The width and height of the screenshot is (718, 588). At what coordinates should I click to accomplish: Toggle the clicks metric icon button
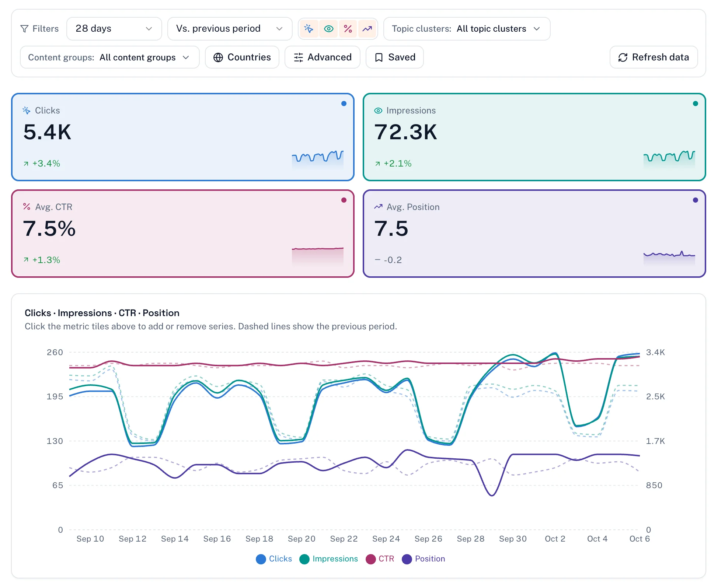[309, 29]
